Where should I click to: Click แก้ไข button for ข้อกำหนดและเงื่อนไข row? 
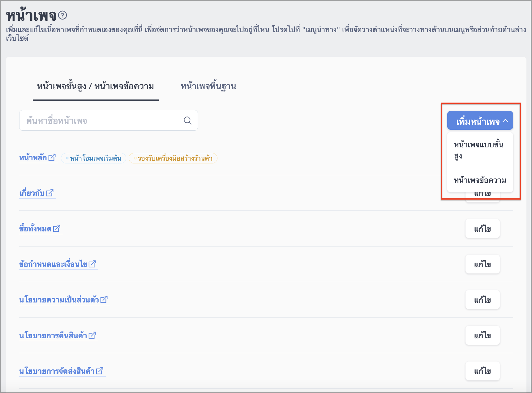483,264
